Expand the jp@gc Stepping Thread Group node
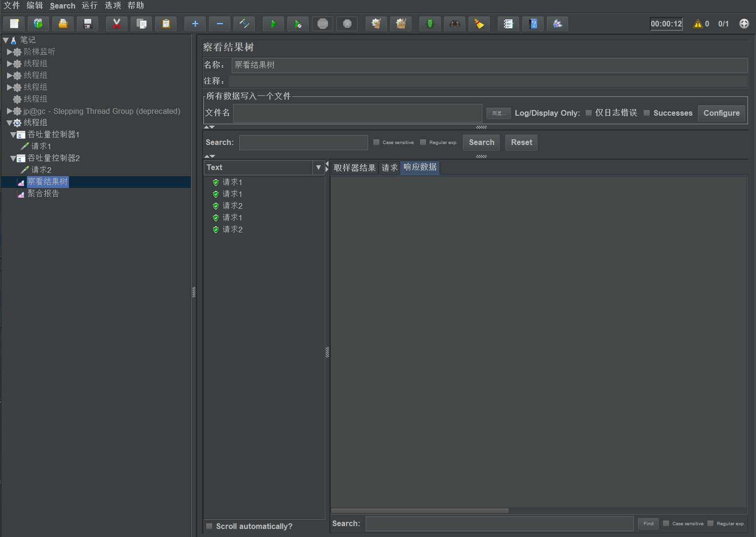 (9, 111)
